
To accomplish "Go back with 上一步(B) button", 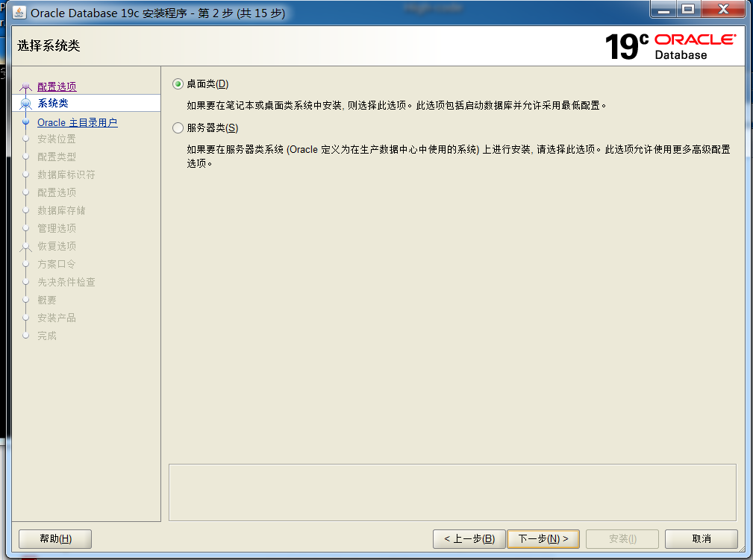I will point(469,539).
